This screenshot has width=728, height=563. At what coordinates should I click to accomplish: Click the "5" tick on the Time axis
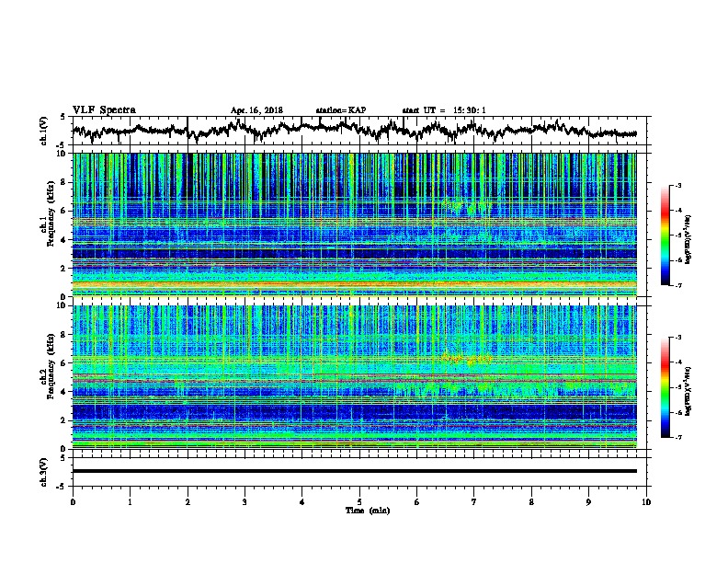pyautogui.click(x=359, y=502)
